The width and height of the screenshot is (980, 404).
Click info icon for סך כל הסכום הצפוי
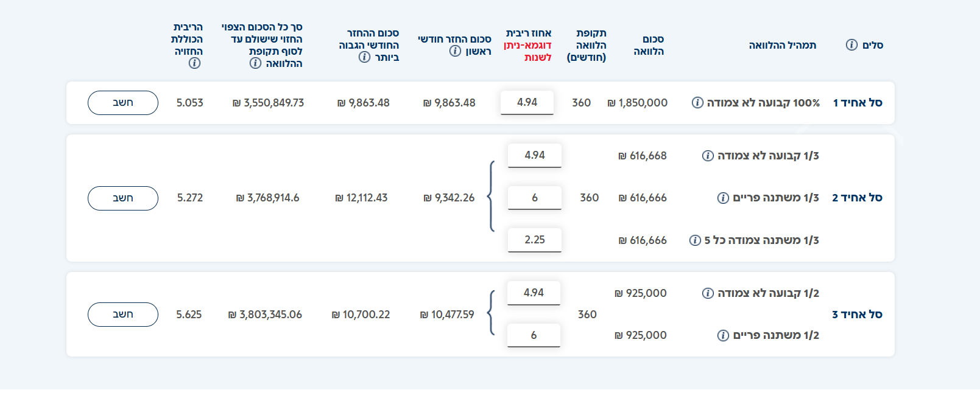(x=255, y=63)
